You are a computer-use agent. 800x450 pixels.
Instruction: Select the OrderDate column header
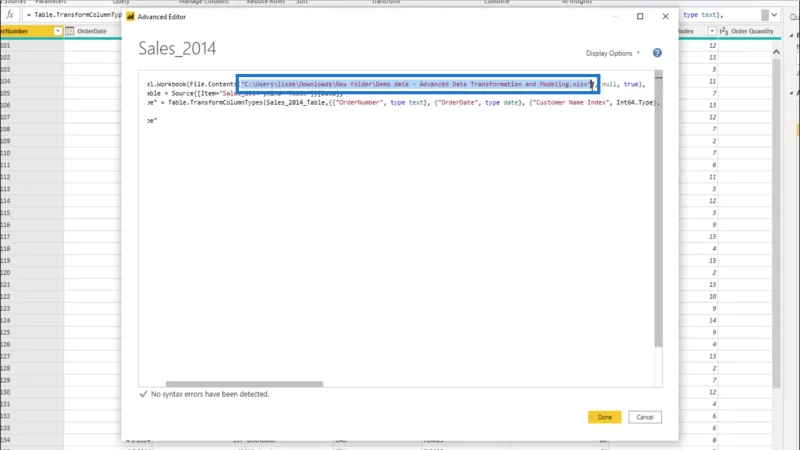(92, 31)
